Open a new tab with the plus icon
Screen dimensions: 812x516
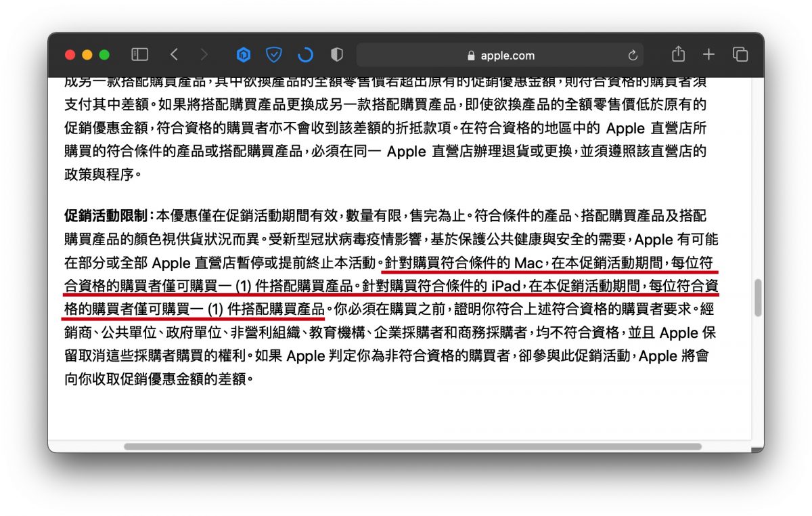[x=708, y=55]
